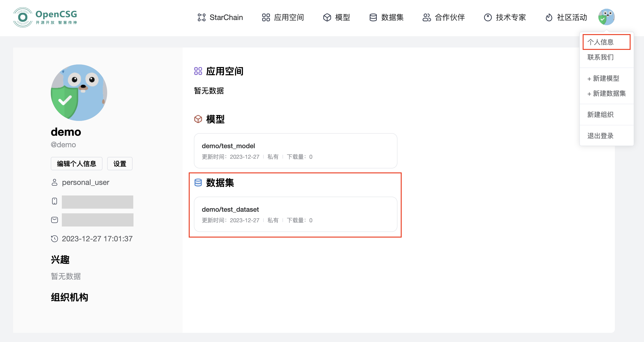Choose 联系我们 in the dropdown menu
This screenshot has width=644, height=342.
tap(600, 57)
